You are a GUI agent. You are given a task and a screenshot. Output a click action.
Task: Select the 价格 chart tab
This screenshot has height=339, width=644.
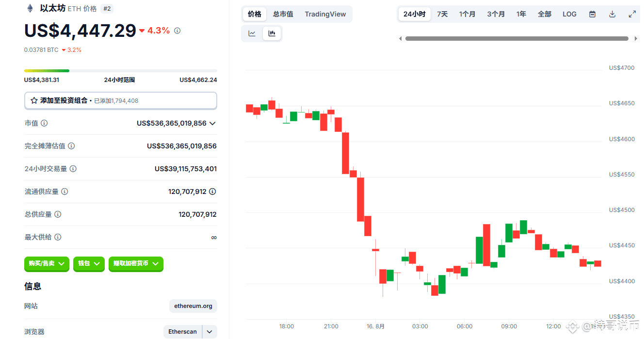click(x=255, y=14)
